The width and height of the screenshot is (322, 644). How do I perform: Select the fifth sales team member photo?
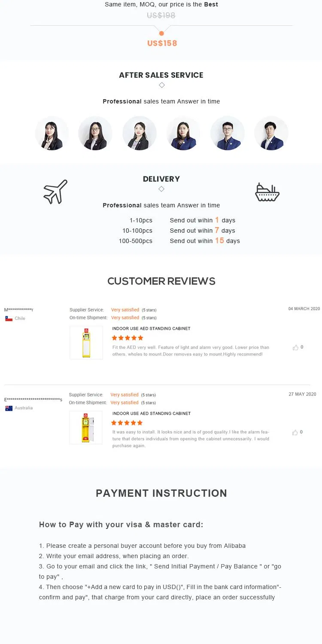click(x=228, y=133)
